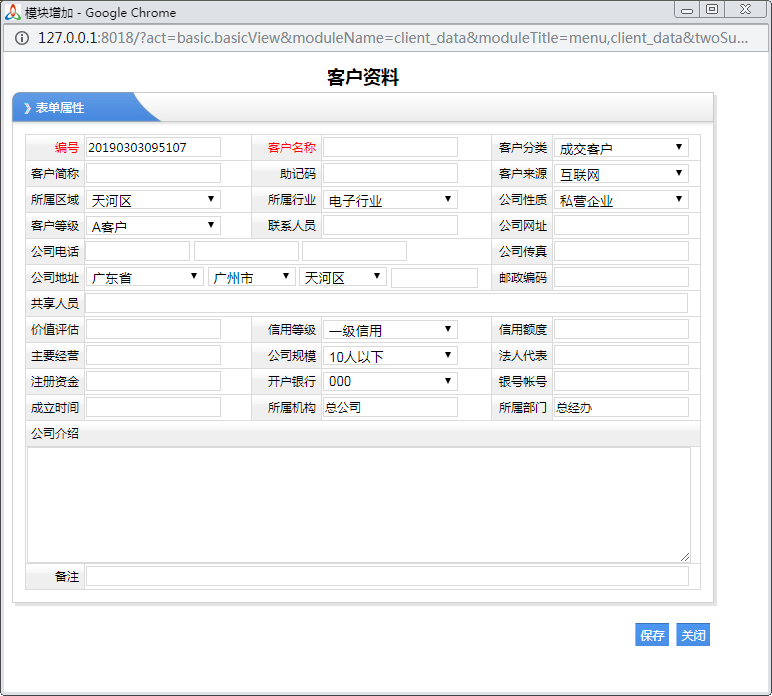Open the 开户银行 dropdown

click(x=390, y=381)
